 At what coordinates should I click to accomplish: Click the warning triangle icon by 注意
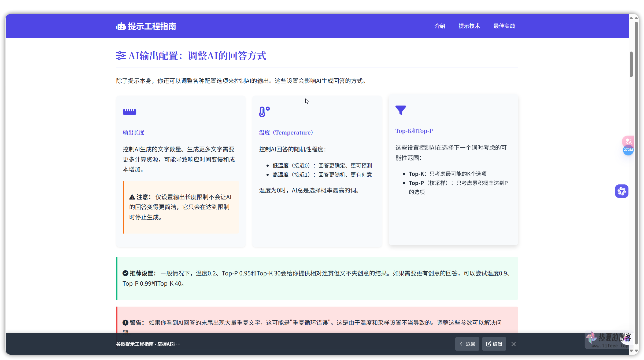(x=132, y=197)
